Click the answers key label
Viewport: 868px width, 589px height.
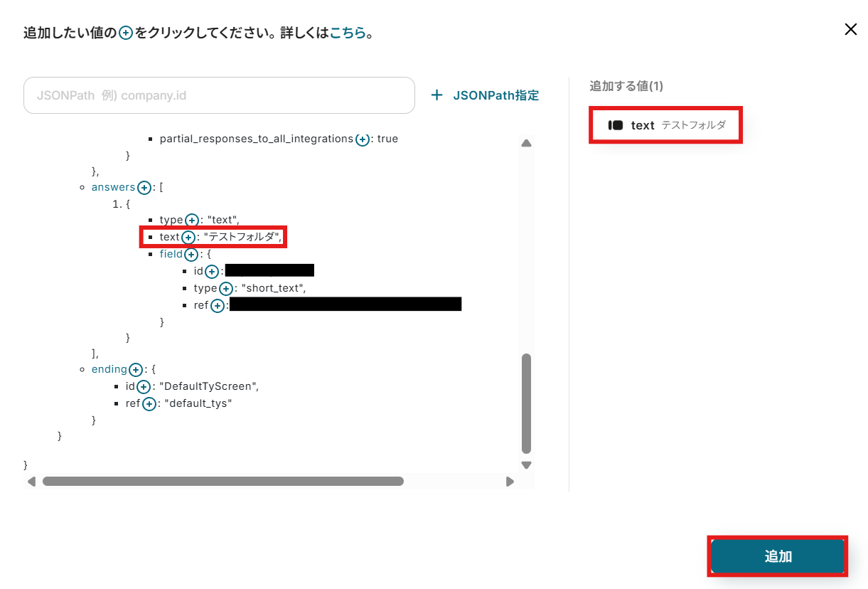coord(113,187)
